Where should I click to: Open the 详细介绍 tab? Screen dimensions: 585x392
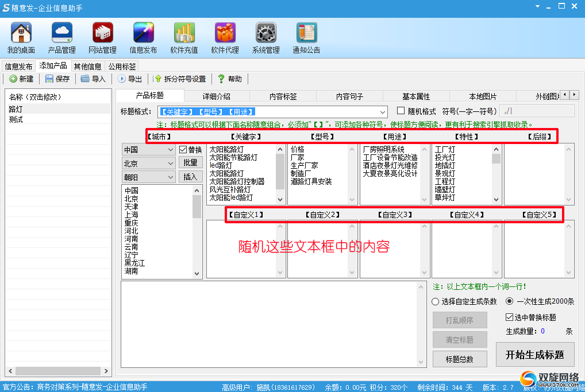point(217,96)
